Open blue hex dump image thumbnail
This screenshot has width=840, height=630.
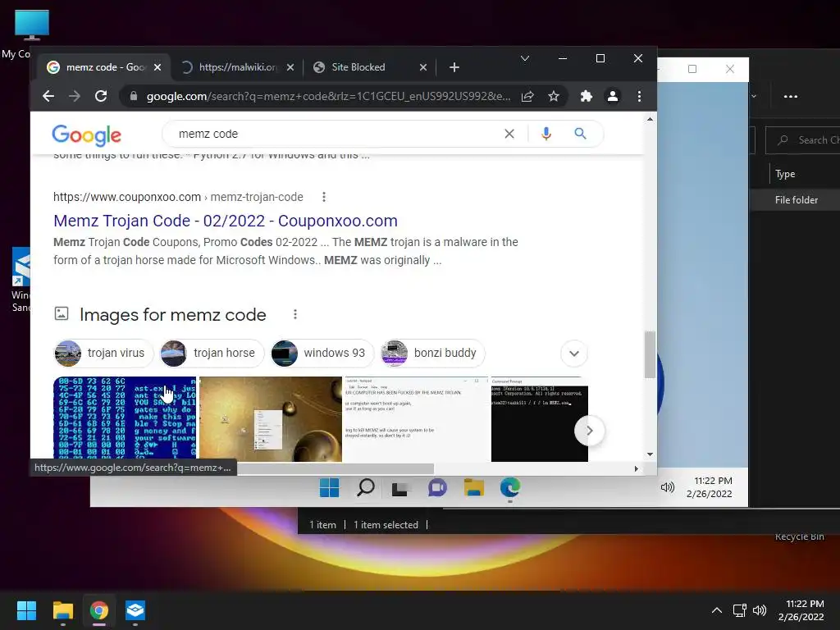125,418
